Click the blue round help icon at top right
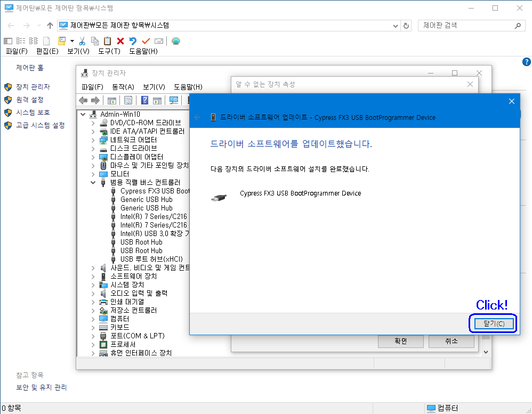The image size is (532, 414). (x=526, y=62)
